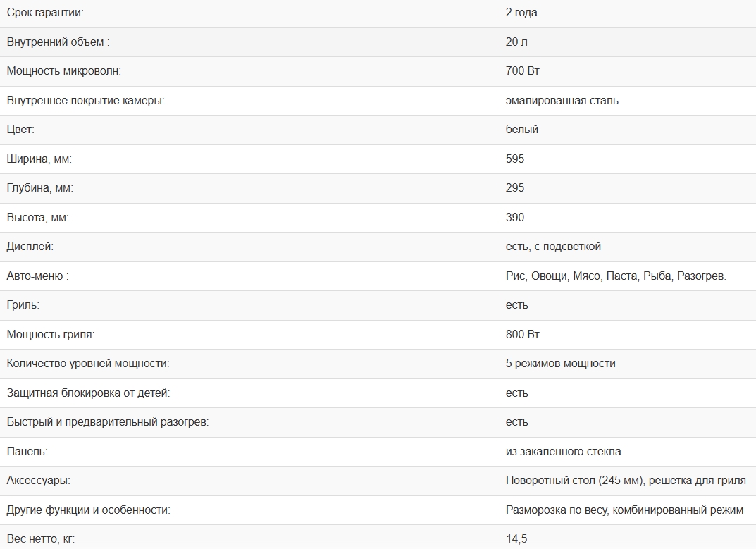Viewport: 756px width, 549px height.
Task: Select the 'эмалированная сталь' value text
Action: pos(562,101)
